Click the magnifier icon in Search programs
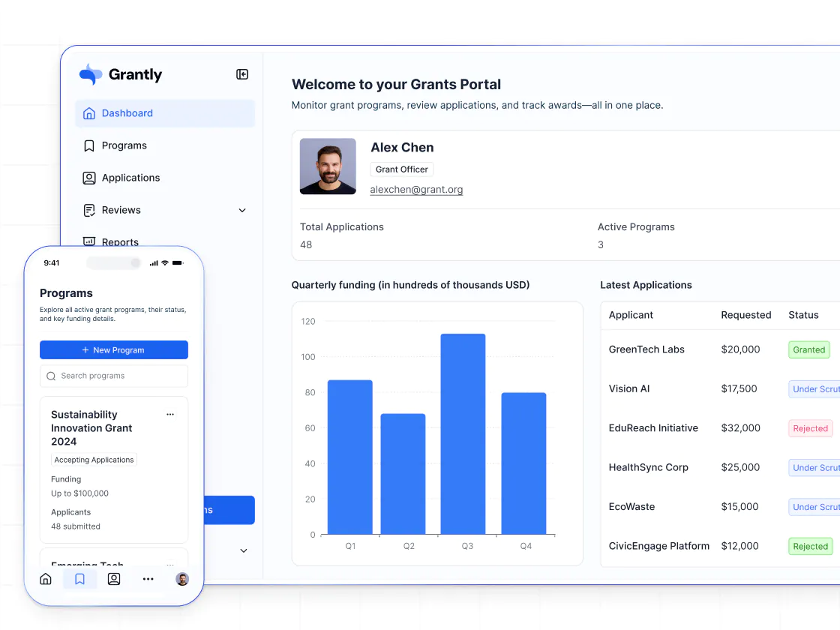The height and width of the screenshot is (630, 840). pyautogui.click(x=50, y=376)
